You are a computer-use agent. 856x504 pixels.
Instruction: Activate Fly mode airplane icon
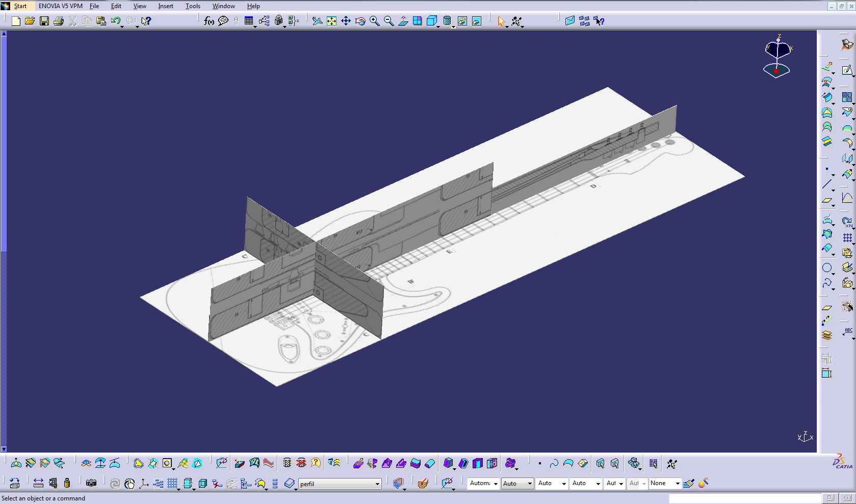[x=317, y=21]
